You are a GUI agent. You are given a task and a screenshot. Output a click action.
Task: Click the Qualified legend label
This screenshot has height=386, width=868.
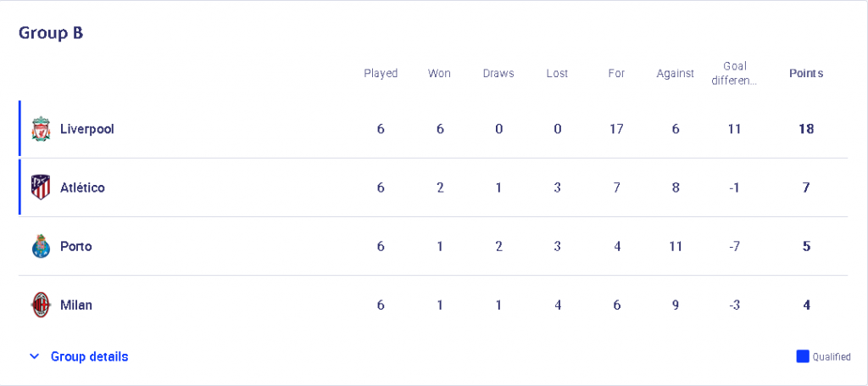832,357
